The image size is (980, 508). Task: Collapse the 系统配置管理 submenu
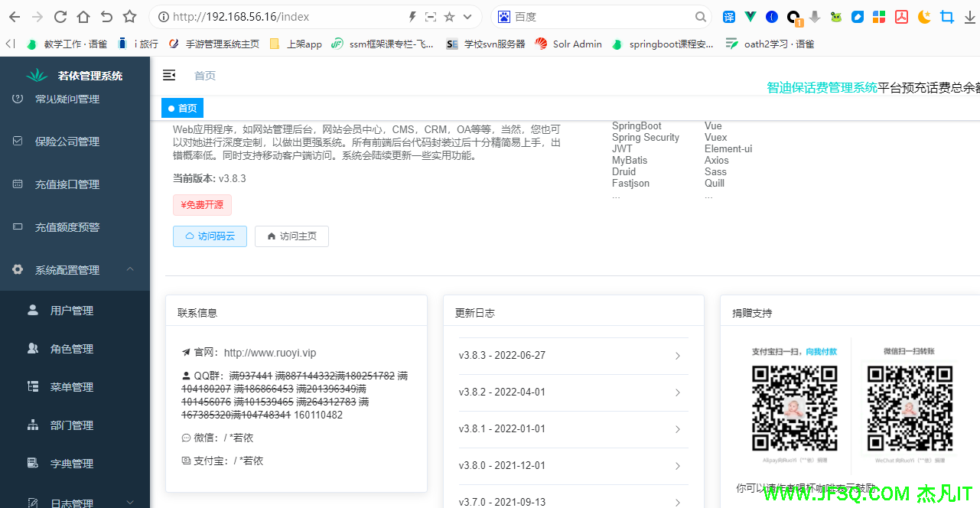[130, 269]
